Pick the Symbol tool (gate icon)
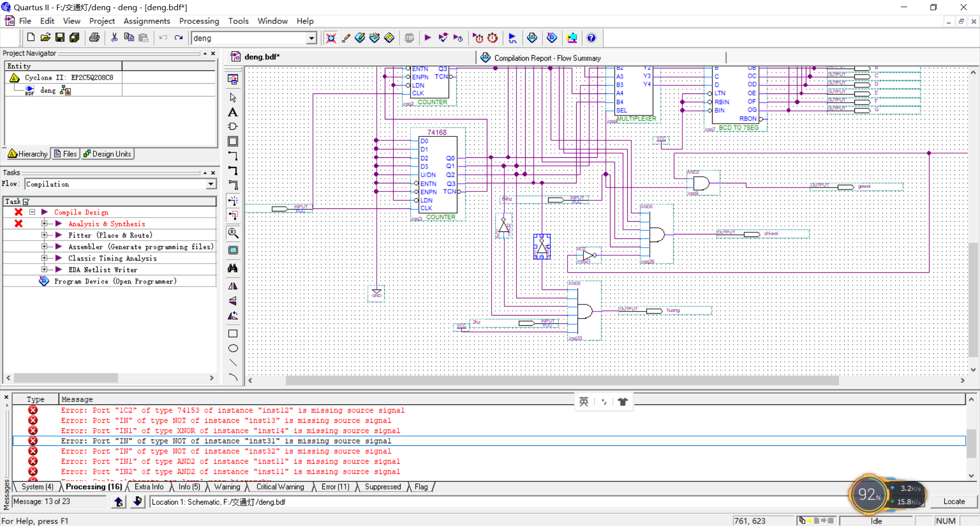 (233, 127)
